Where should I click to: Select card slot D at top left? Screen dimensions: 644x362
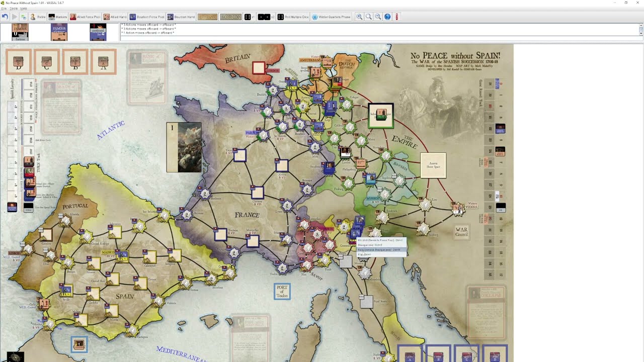tap(18, 62)
